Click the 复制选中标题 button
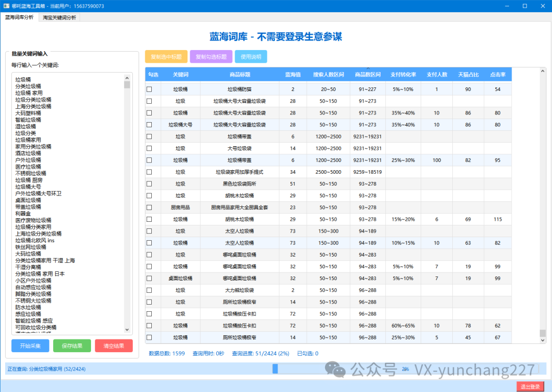 [165, 56]
